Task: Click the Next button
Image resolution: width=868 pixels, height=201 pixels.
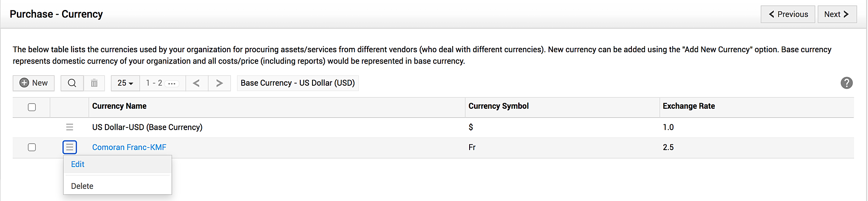Action: coord(837,14)
